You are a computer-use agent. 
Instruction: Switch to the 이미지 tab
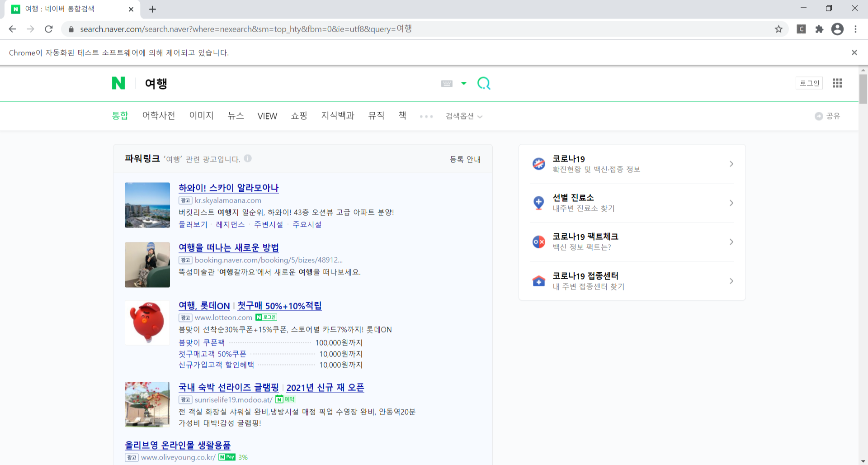pos(201,116)
